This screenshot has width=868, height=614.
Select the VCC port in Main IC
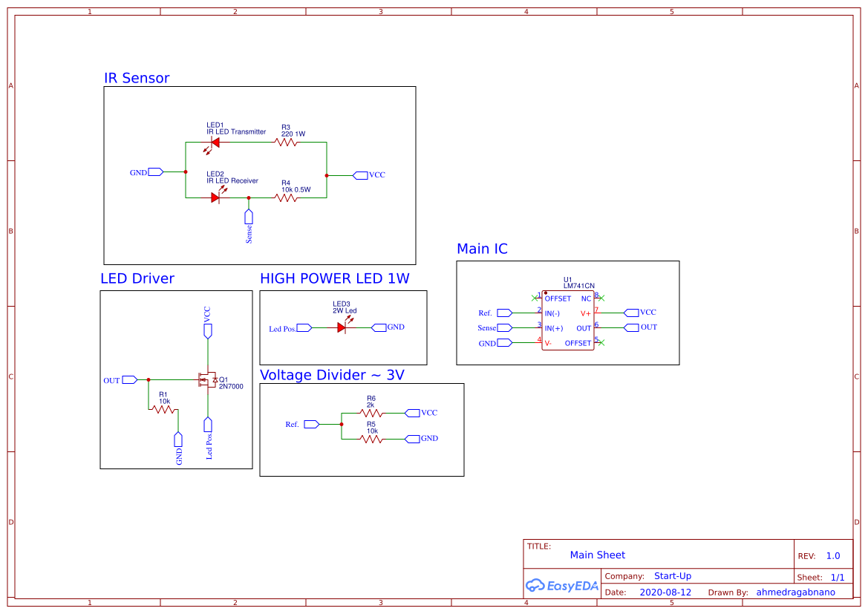632,313
